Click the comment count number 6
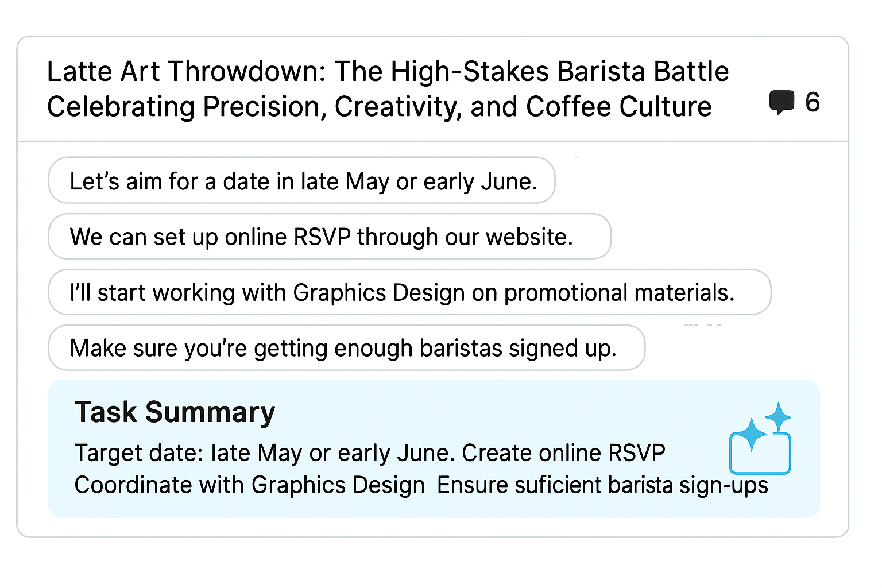Screen dimensions: 882x588 tap(812, 102)
